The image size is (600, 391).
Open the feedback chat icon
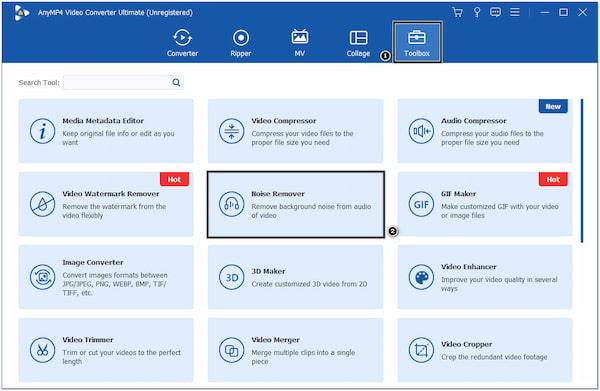496,12
